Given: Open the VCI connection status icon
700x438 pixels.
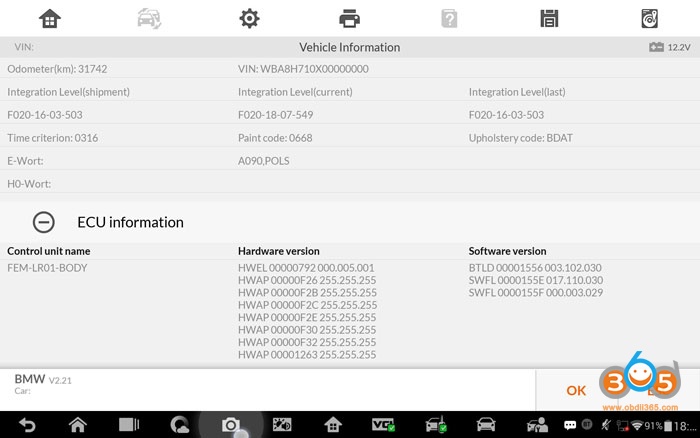Looking at the screenshot, I should pyautogui.click(x=383, y=425).
